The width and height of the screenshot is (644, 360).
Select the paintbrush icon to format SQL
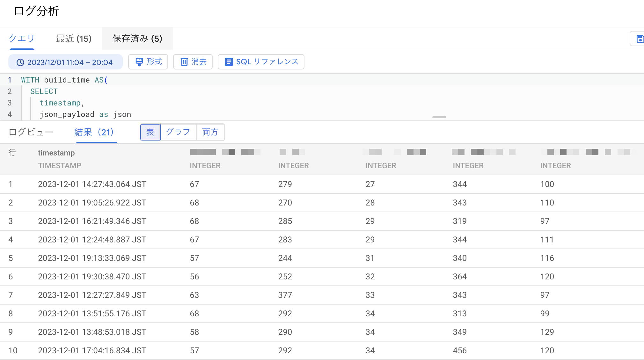click(x=139, y=62)
